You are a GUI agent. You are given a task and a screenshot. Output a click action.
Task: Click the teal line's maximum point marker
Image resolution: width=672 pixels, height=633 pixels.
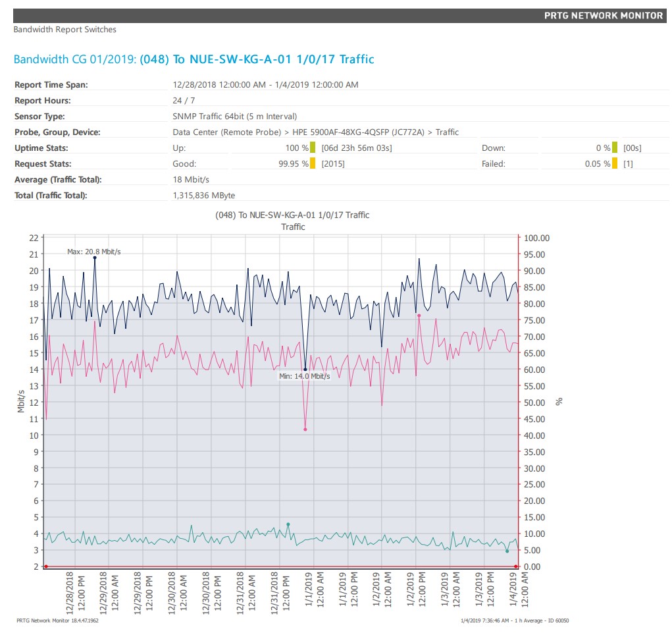point(288,524)
